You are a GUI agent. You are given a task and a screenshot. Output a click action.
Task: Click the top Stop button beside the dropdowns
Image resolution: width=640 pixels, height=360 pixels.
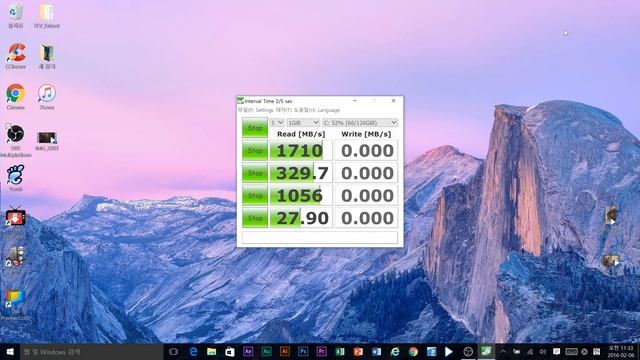coord(255,128)
